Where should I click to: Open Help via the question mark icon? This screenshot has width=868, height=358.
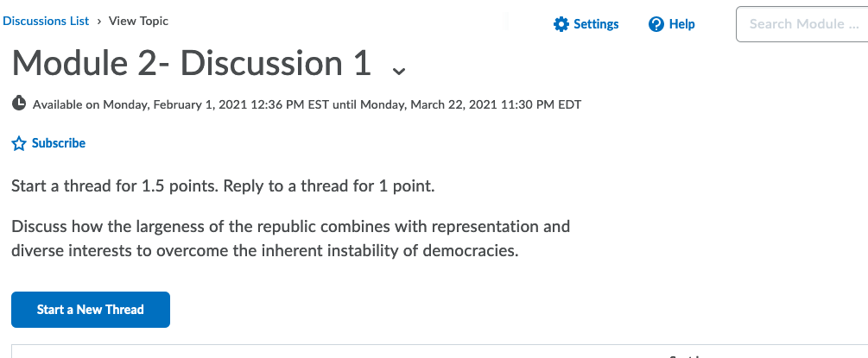(x=656, y=24)
